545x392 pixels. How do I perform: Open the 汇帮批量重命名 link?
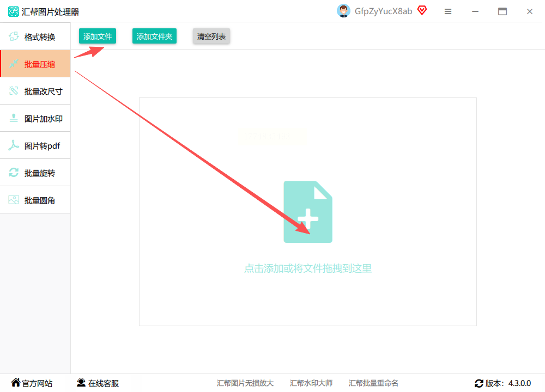[373, 383]
